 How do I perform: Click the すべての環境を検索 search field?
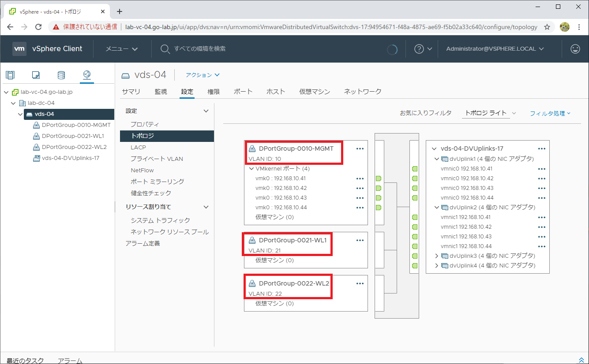[199, 49]
